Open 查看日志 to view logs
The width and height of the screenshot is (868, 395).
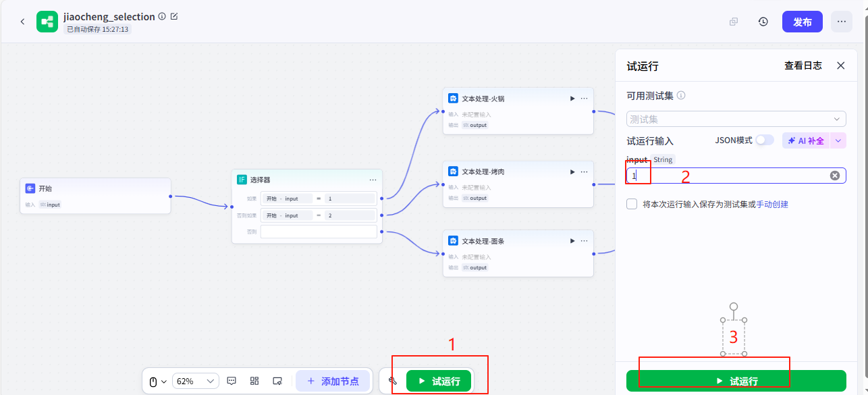803,65
